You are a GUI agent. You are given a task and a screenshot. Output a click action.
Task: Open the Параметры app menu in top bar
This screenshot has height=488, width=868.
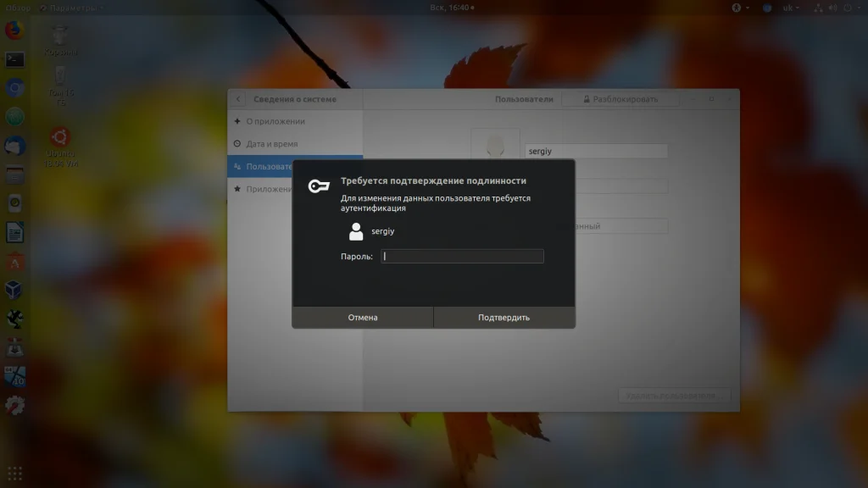72,8
